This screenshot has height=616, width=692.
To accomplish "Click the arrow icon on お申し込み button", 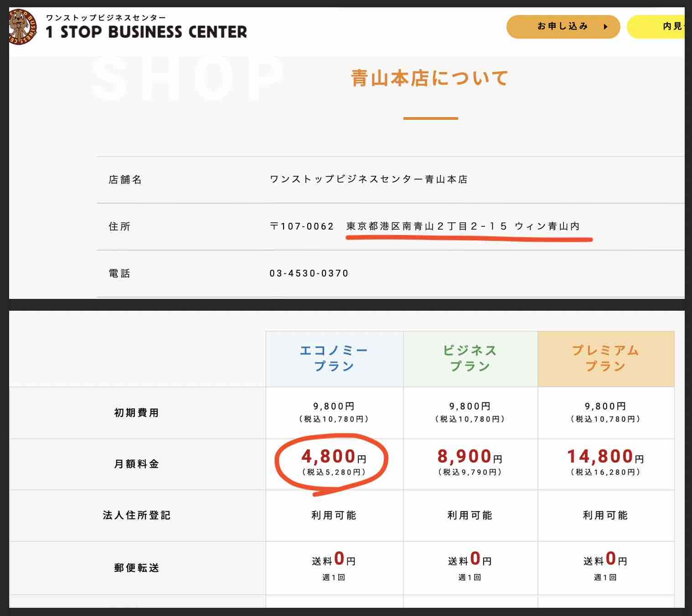I will 605,27.
